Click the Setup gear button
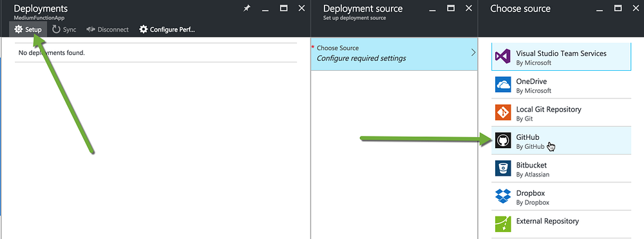 click(x=28, y=30)
